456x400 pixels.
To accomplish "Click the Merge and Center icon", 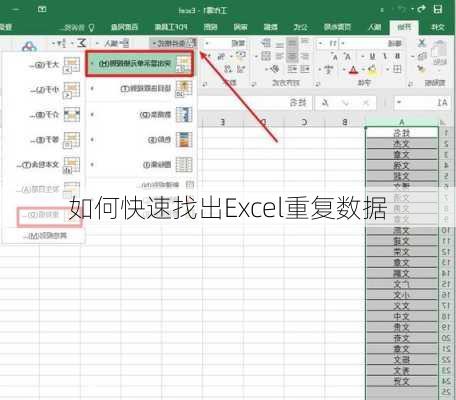I will [x=265, y=55].
